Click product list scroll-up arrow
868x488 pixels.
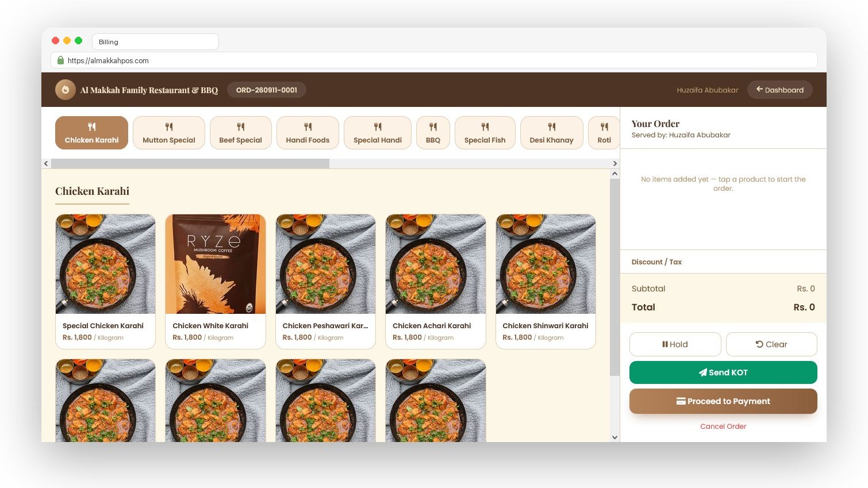click(x=614, y=174)
